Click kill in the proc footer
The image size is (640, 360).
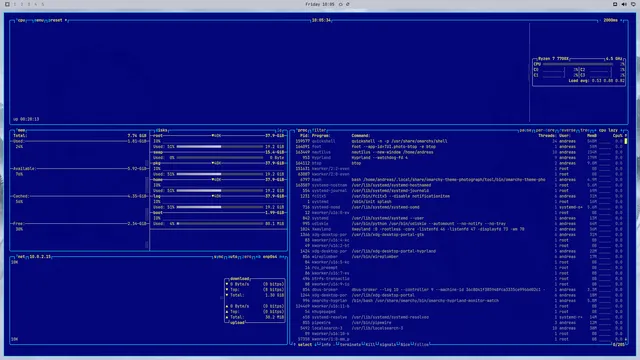[x=370, y=344]
